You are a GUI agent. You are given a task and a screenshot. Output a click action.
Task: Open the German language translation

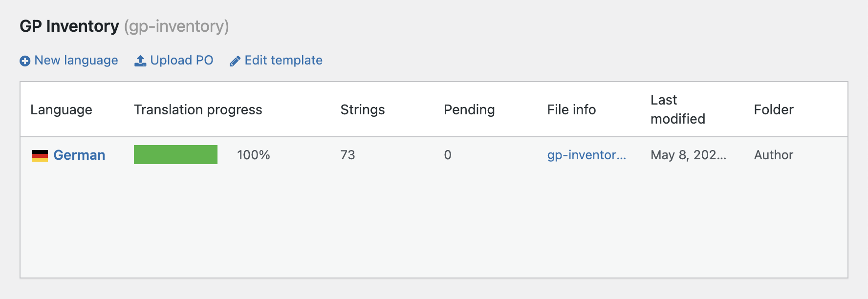79,155
